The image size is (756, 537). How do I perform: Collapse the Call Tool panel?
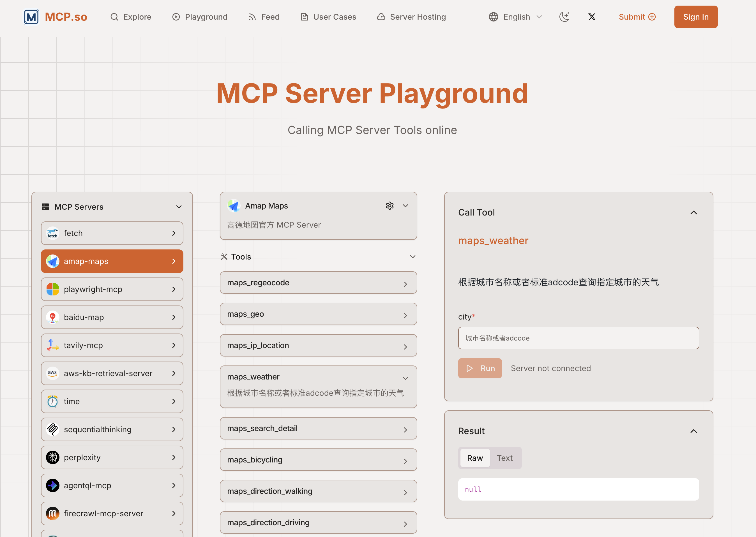(x=693, y=213)
